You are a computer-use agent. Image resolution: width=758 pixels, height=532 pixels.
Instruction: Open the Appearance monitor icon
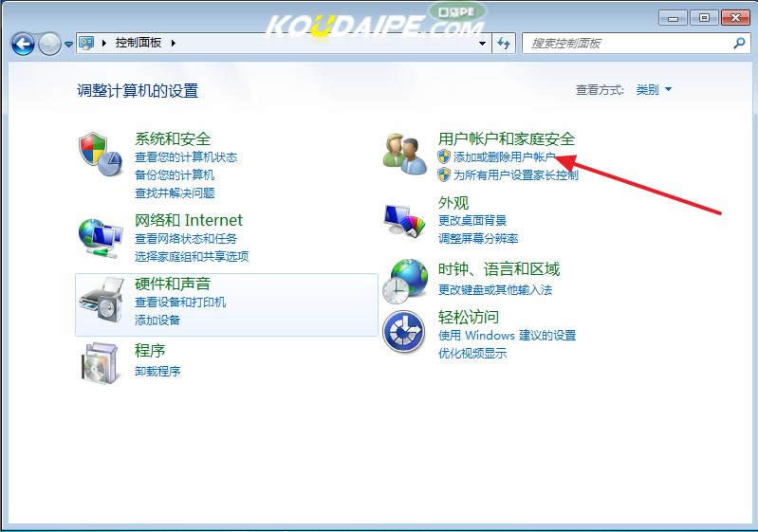[405, 221]
